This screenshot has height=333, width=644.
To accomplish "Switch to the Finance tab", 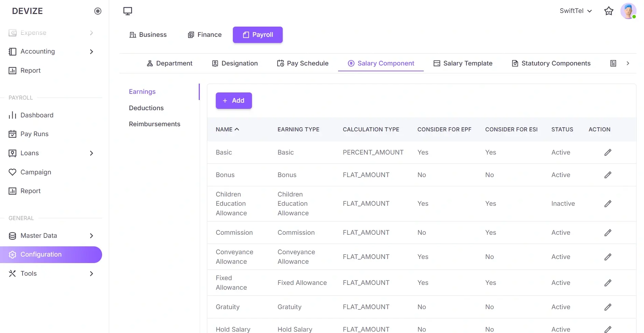I will (x=204, y=34).
